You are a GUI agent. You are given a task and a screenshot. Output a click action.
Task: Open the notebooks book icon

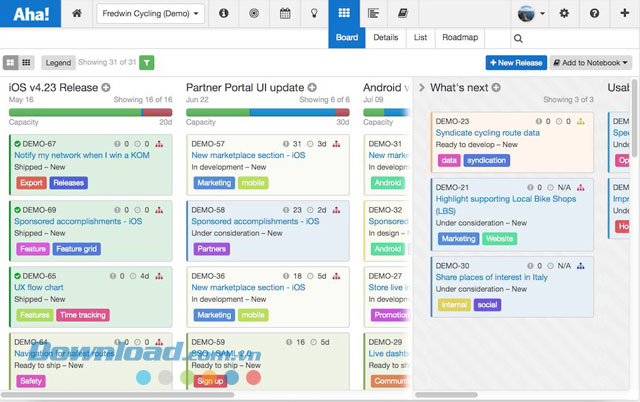click(x=403, y=13)
